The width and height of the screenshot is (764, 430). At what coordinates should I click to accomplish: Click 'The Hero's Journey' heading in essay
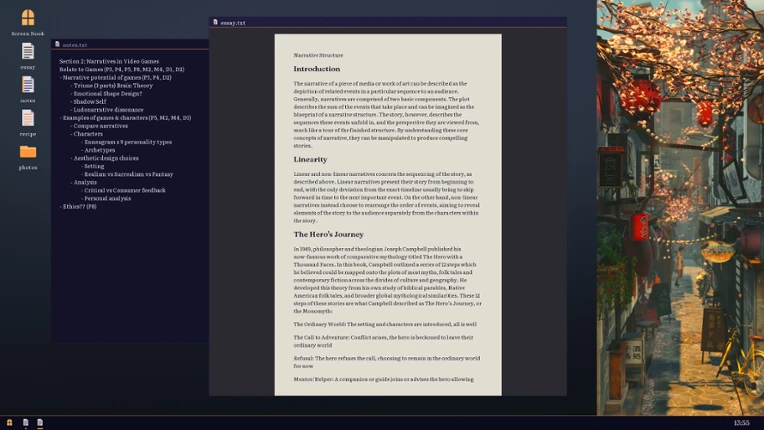[328, 234]
